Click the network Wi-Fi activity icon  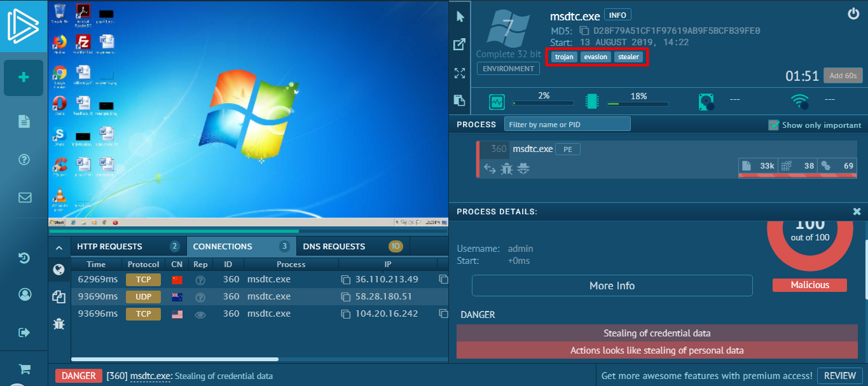tap(799, 101)
